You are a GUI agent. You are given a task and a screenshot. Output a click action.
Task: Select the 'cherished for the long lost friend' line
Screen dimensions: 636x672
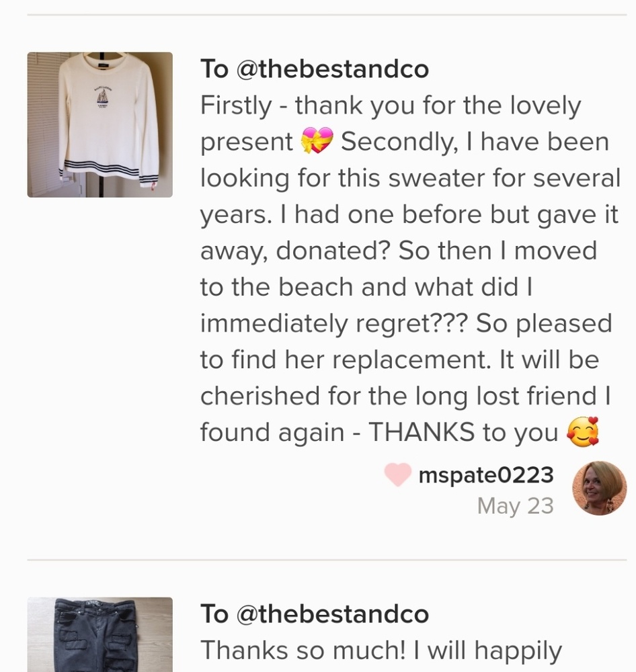405,396
